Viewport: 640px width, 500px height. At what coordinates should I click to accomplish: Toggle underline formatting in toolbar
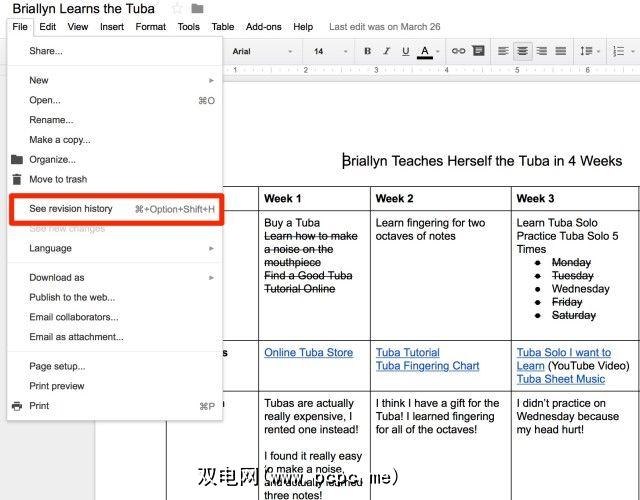[405, 51]
